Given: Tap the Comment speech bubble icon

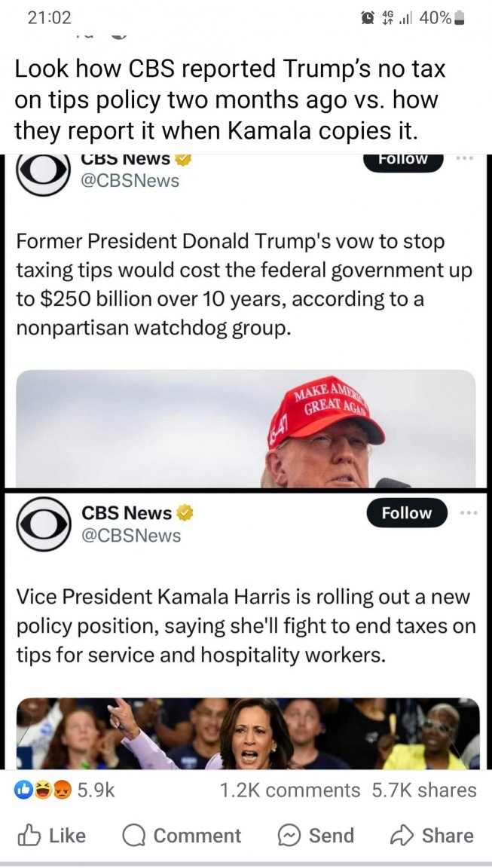Looking at the screenshot, I should [x=134, y=835].
